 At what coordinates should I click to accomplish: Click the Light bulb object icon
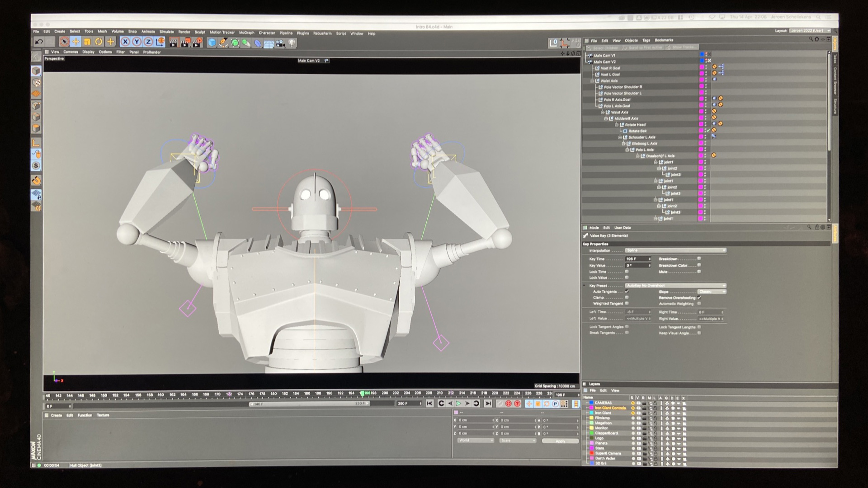point(292,43)
